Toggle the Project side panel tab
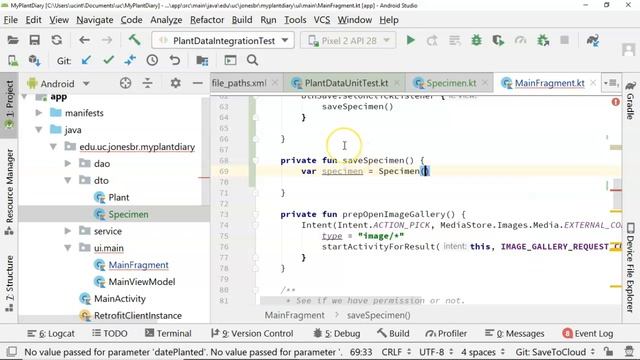Screen dimensions: 640x360 [9, 104]
